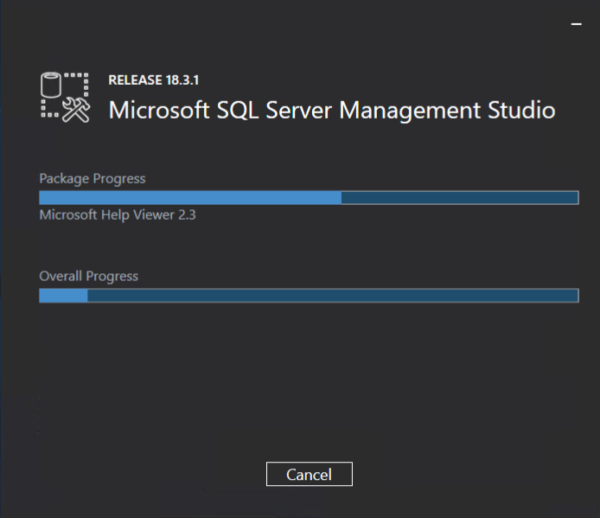Click the dotted square outline in the logo

click(x=65, y=95)
